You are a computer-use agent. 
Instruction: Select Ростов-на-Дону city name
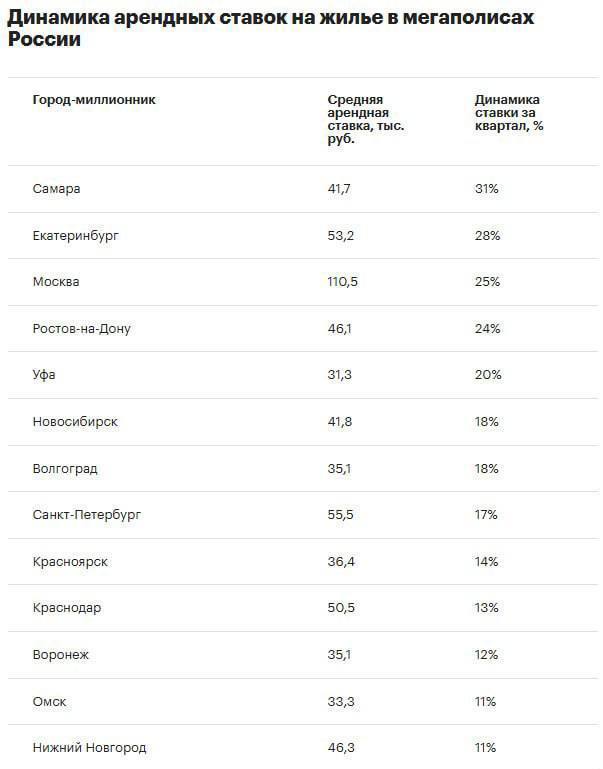pos(82,329)
